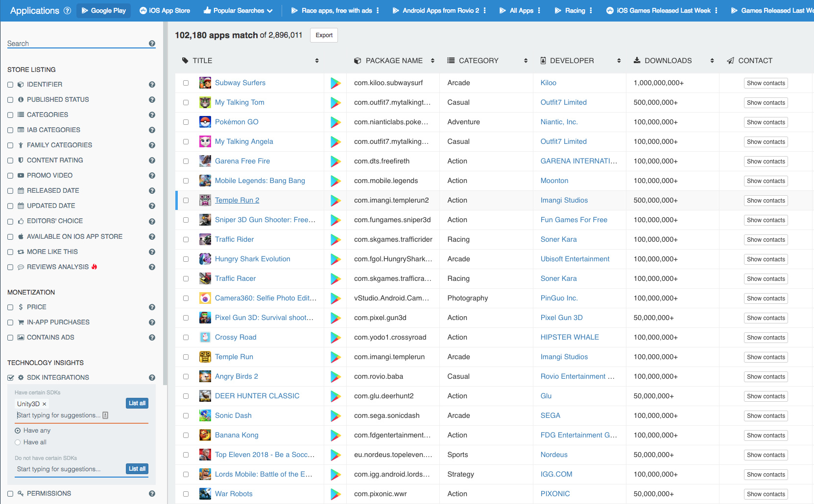Open help icon for CONTENT RATING filter
This screenshot has height=504, width=814.
click(152, 160)
